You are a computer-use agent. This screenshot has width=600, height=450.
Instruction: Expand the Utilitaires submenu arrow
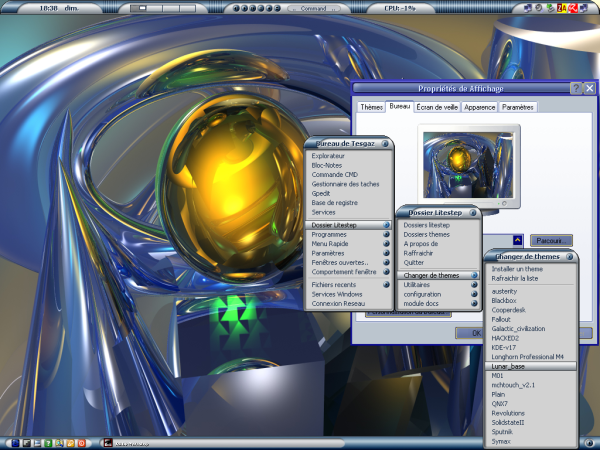pos(474,284)
